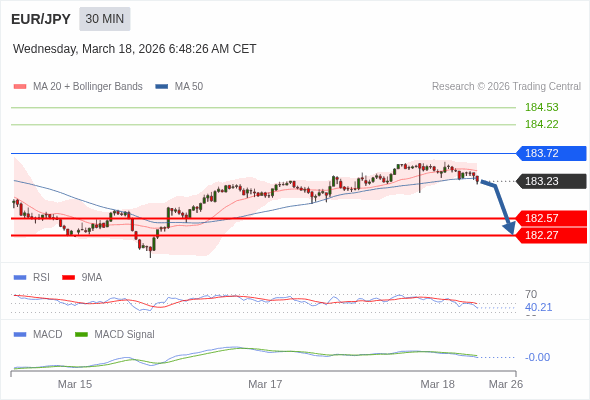Image resolution: width=590 pixels, height=400 pixels.
Task: Toggle the 9MA legend label
Action: 92,278
